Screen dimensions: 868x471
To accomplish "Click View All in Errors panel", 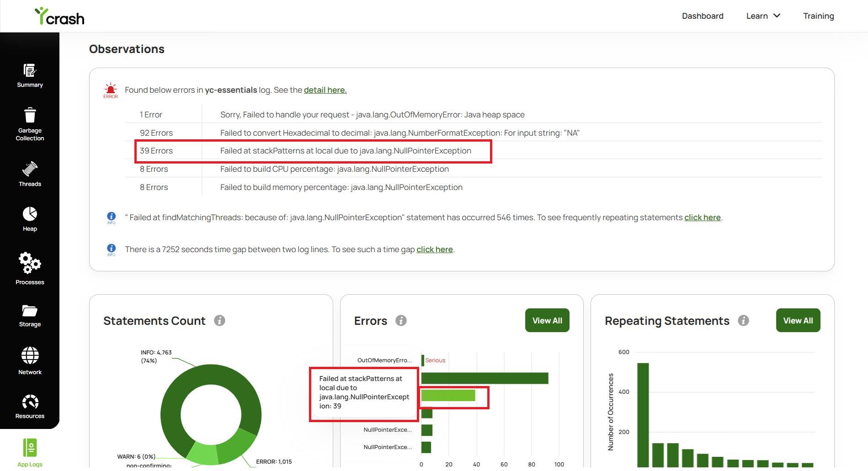I will [547, 320].
